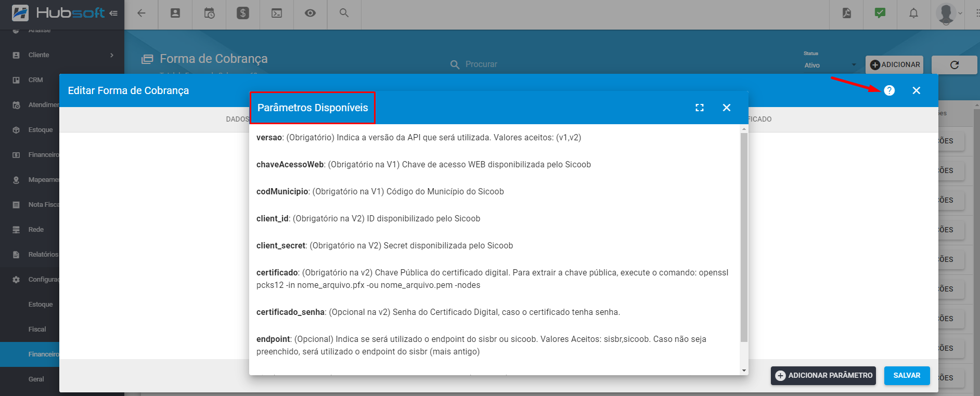Click the magnifier search toolbar icon
The width and height of the screenshot is (980, 396).
coord(344,12)
